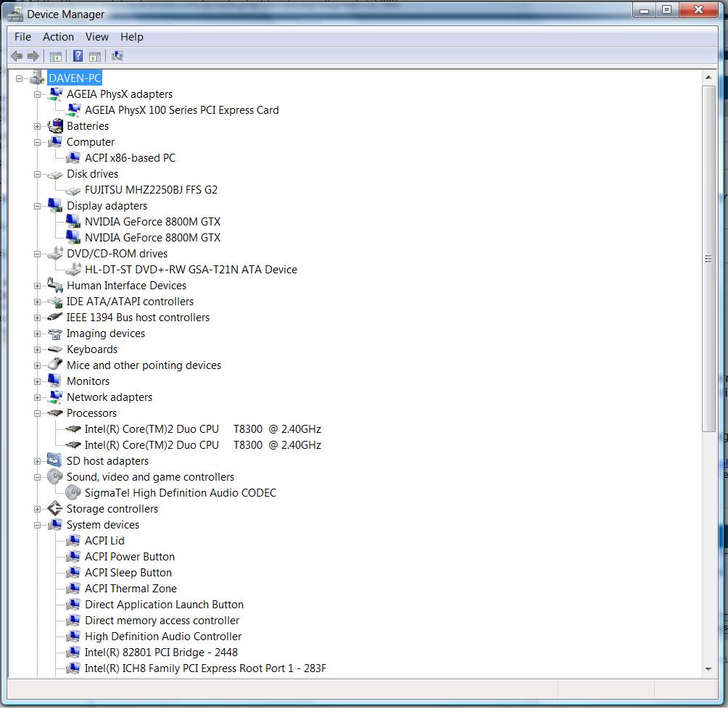Select High Definition Audio Controller
The image size is (728, 725).
[x=163, y=637]
